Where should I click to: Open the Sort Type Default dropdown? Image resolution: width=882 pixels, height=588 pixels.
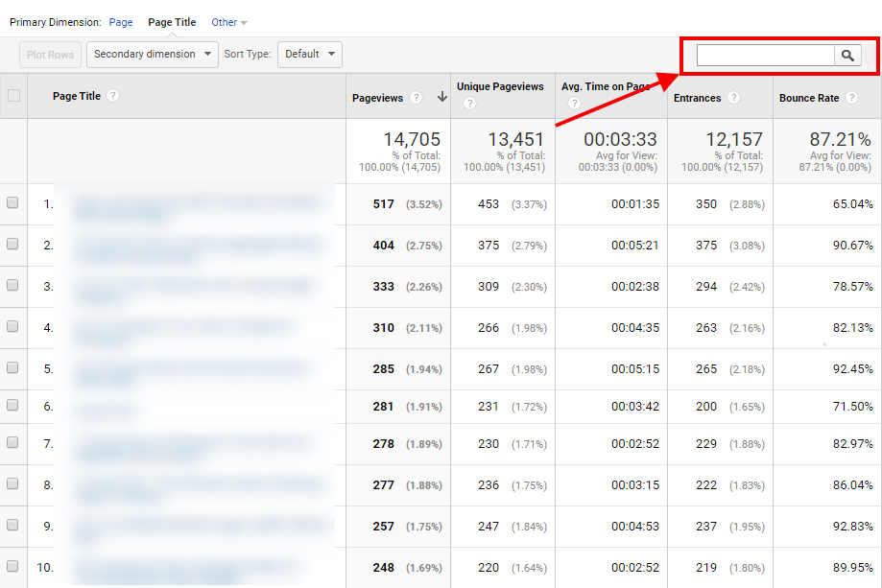pyautogui.click(x=309, y=55)
